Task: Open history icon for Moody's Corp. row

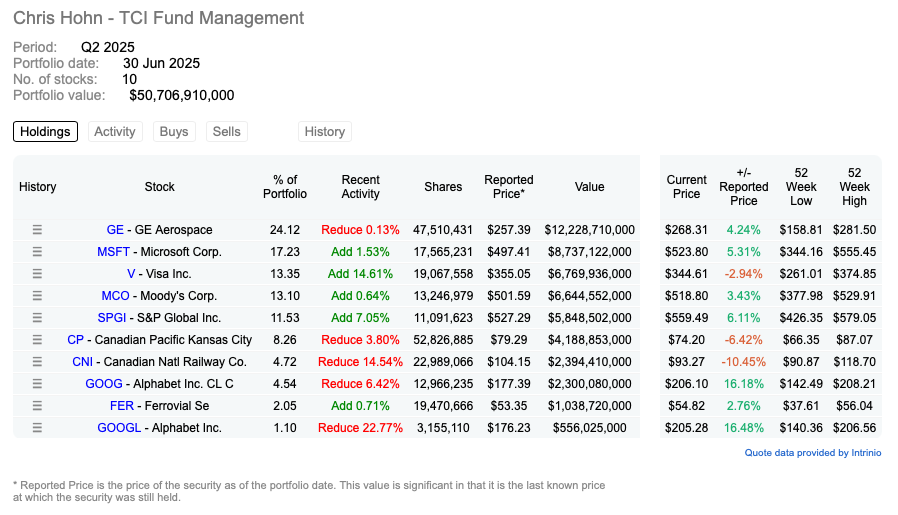Action: [x=37, y=296]
